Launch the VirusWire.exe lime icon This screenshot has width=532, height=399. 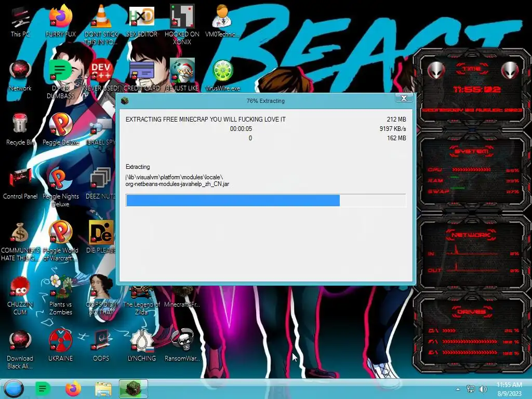point(222,75)
